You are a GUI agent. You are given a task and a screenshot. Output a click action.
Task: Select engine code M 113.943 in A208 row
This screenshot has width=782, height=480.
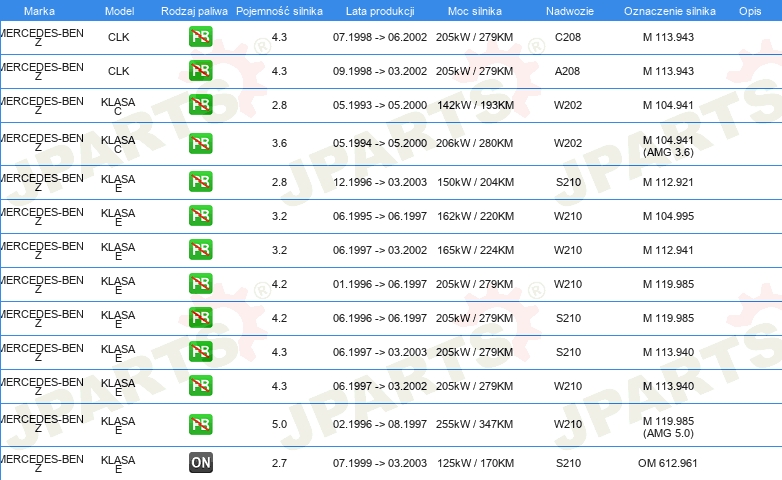click(668, 71)
